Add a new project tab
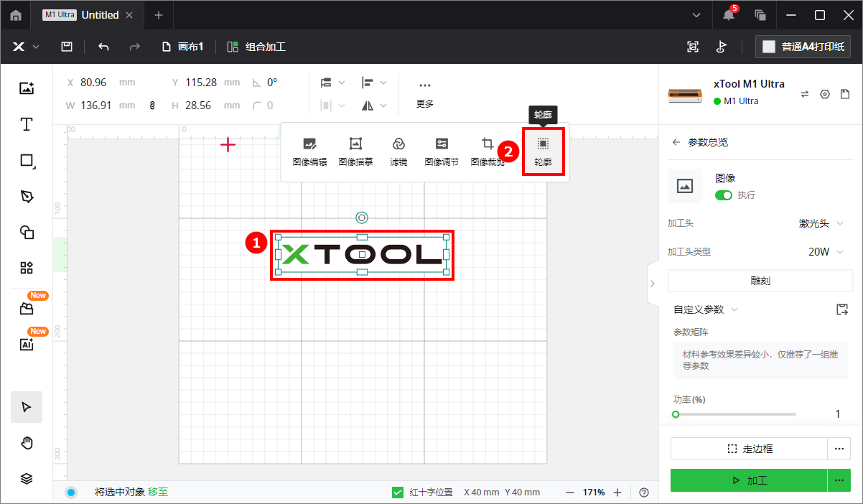The image size is (863, 504). [x=159, y=15]
